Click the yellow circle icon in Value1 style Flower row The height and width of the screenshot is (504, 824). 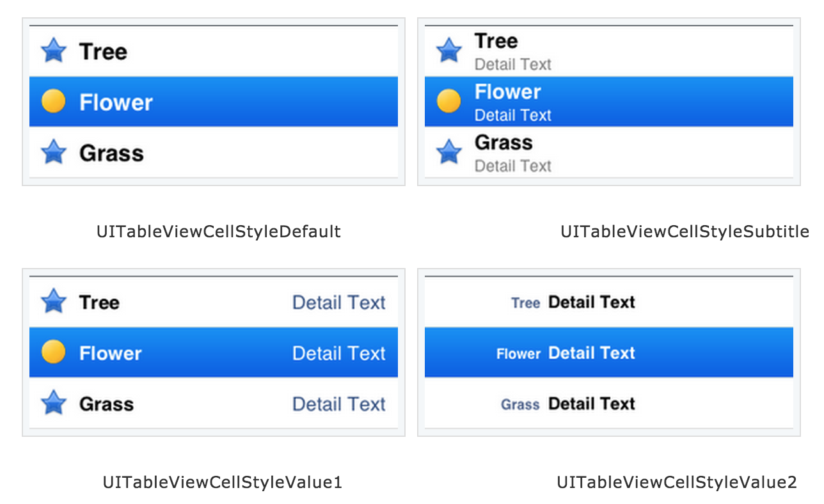point(54,352)
